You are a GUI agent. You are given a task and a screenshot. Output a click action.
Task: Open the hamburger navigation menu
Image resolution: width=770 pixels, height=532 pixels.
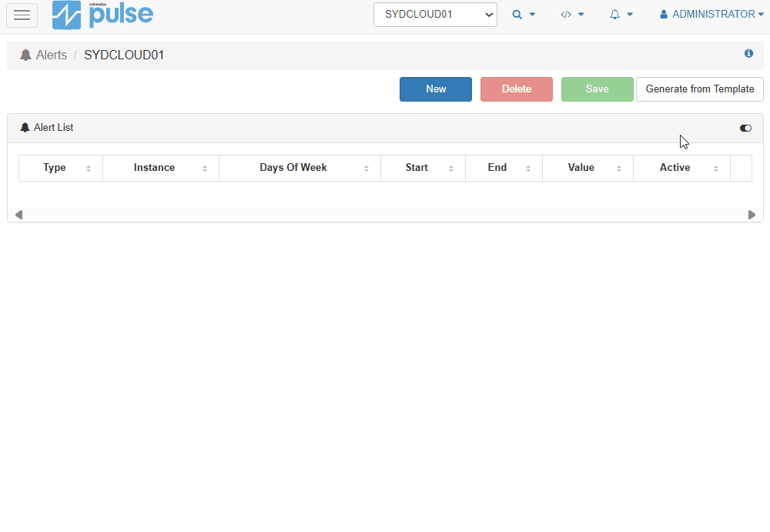pyautogui.click(x=22, y=15)
